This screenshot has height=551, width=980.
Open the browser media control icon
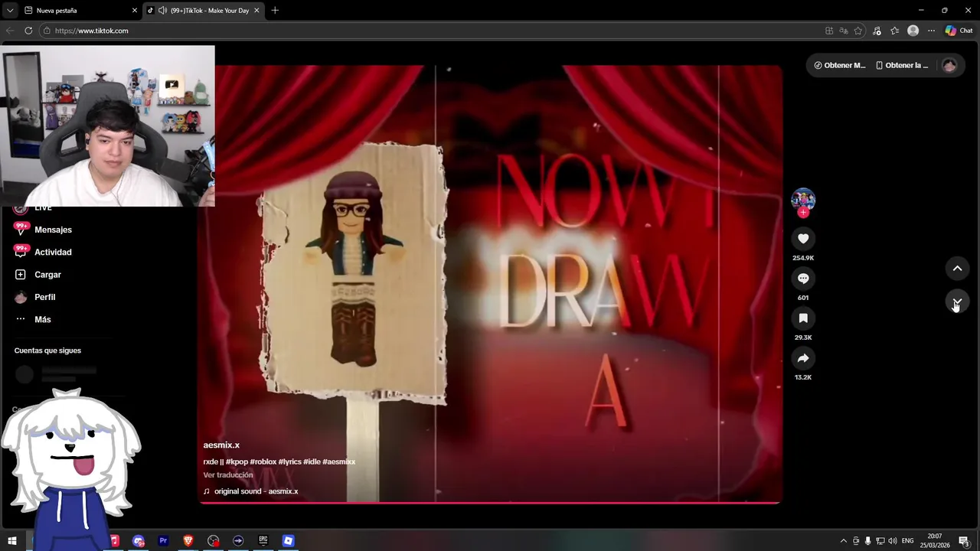(x=877, y=31)
